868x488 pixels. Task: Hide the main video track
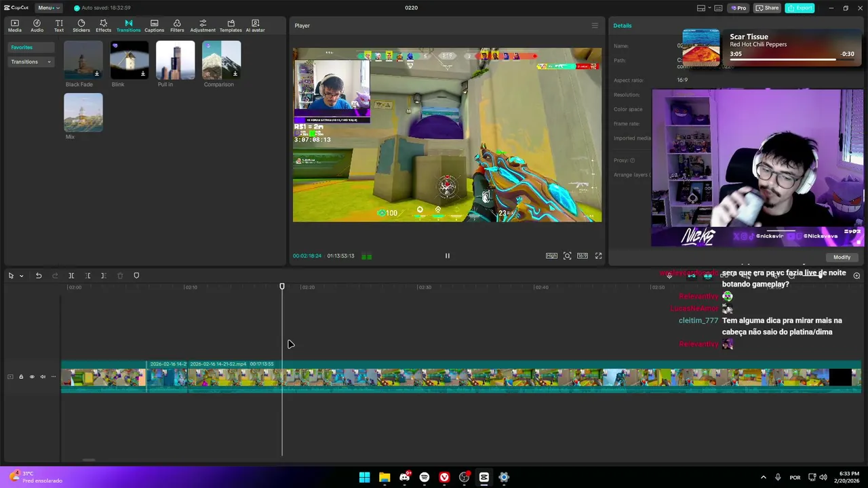pos(32,377)
